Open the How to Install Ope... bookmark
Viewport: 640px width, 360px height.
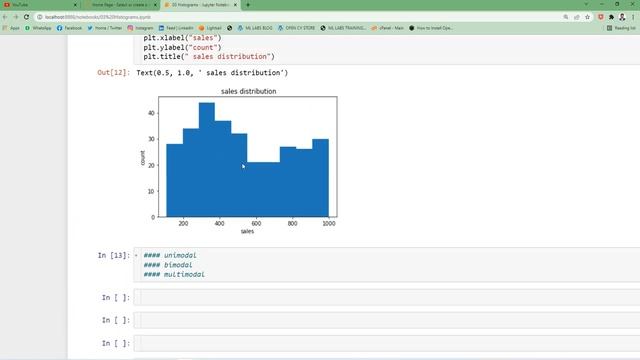click(x=431, y=28)
